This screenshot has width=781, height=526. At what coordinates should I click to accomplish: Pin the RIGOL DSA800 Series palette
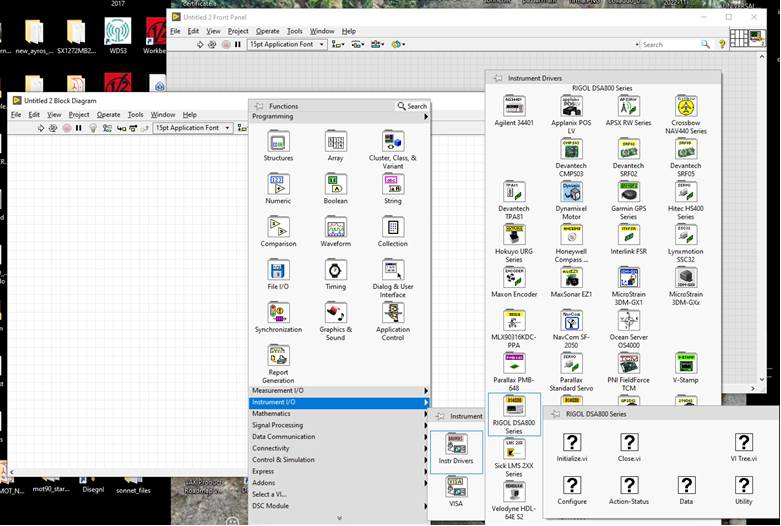coord(555,414)
